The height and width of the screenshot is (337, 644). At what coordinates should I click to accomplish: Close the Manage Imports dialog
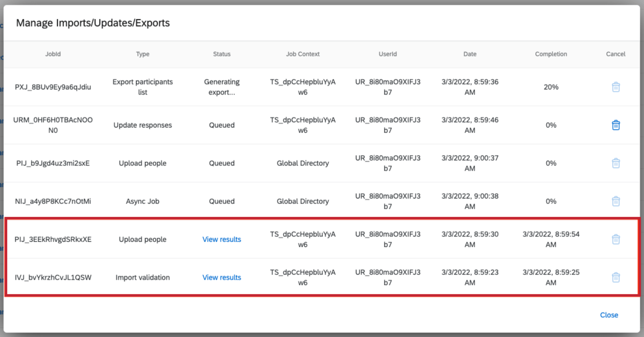(x=609, y=315)
